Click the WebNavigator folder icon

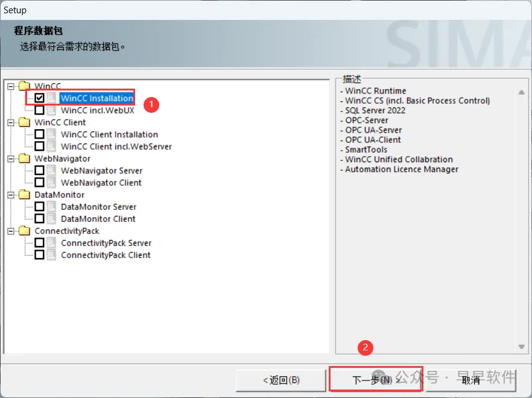(x=24, y=158)
